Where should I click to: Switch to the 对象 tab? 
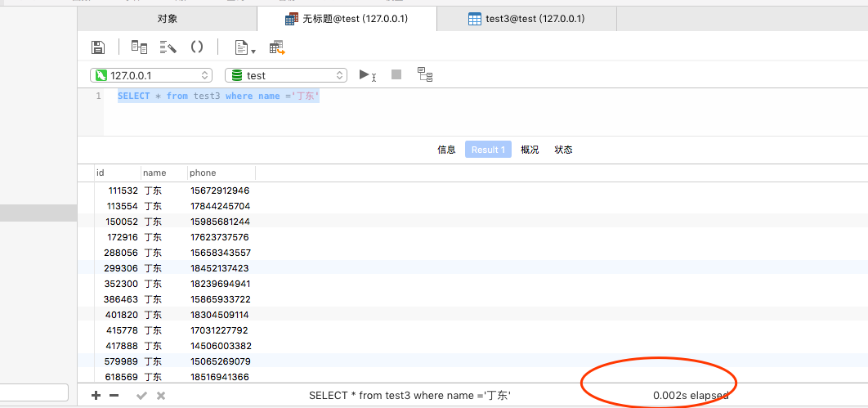[x=168, y=19]
